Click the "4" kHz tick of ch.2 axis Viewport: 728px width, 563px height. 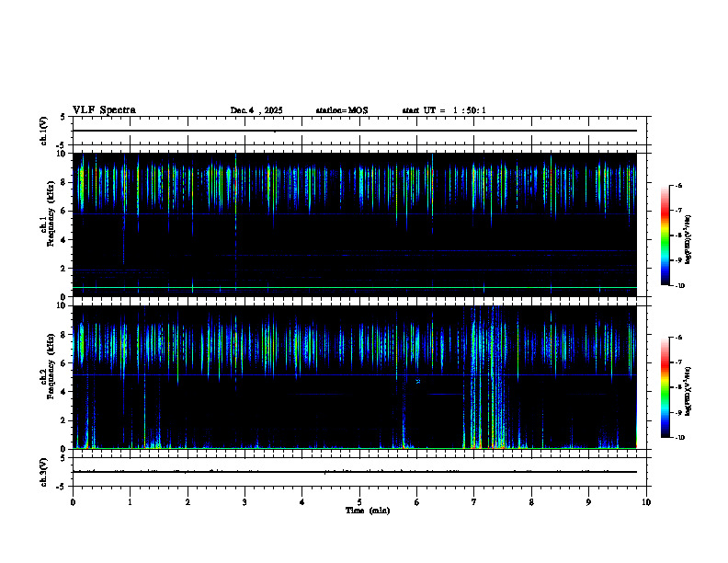pos(63,392)
